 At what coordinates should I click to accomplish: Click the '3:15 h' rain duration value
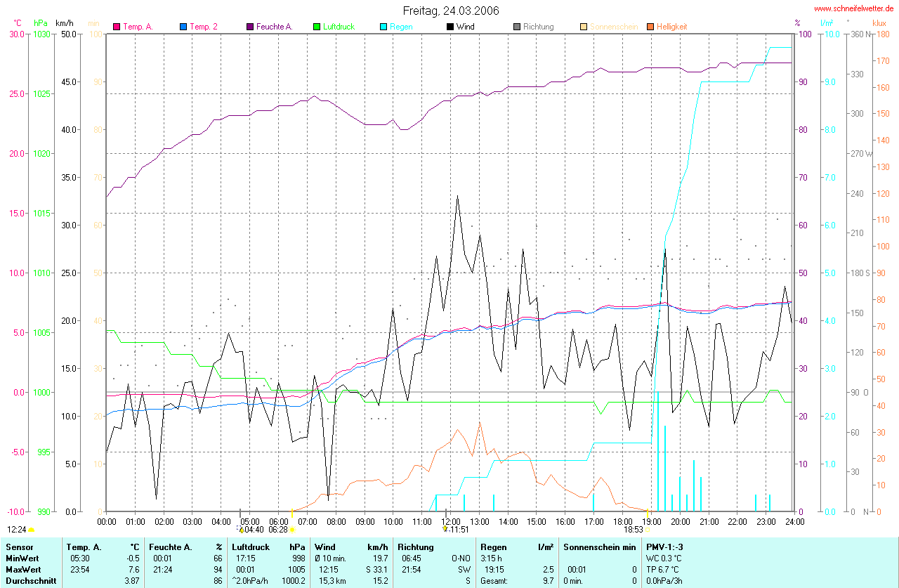(x=492, y=558)
